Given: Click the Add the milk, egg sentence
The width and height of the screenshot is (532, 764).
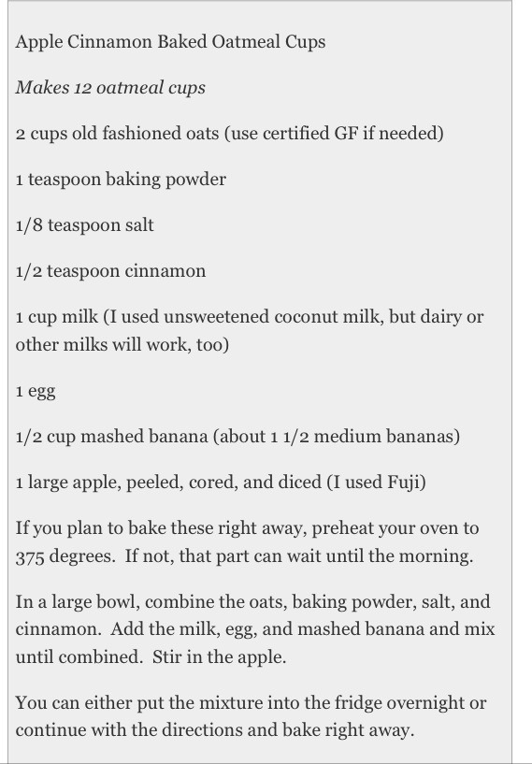Looking at the screenshot, I should click(303, 629).
